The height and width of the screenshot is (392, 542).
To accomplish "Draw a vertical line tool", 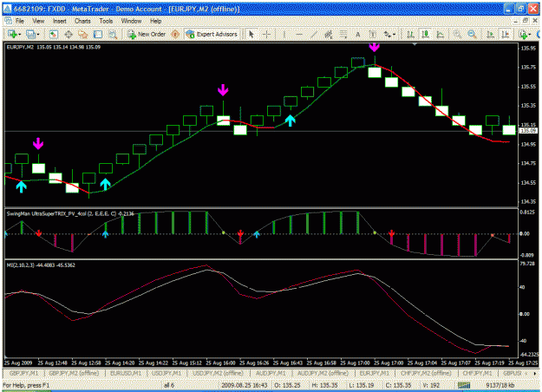I will pyautogui.click(x=284, y=34).
